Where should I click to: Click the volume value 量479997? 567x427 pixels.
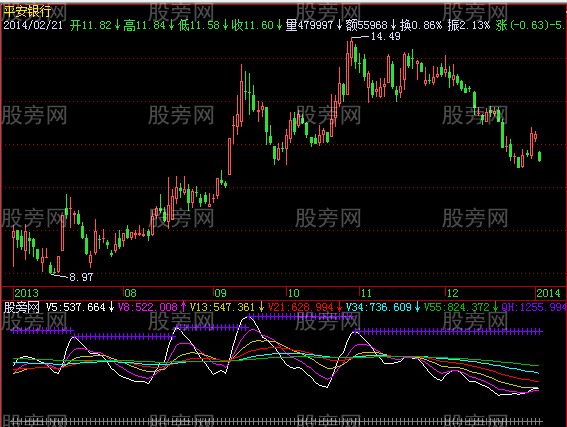point(309,25)
